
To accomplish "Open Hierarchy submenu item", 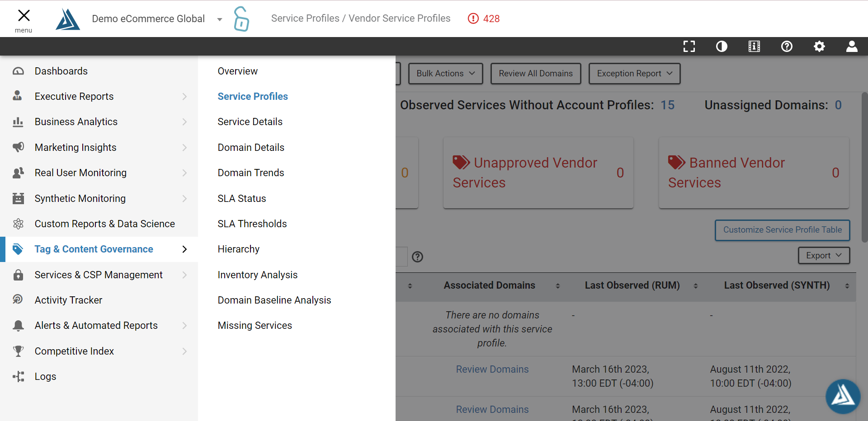I will (x=239, y=249).
